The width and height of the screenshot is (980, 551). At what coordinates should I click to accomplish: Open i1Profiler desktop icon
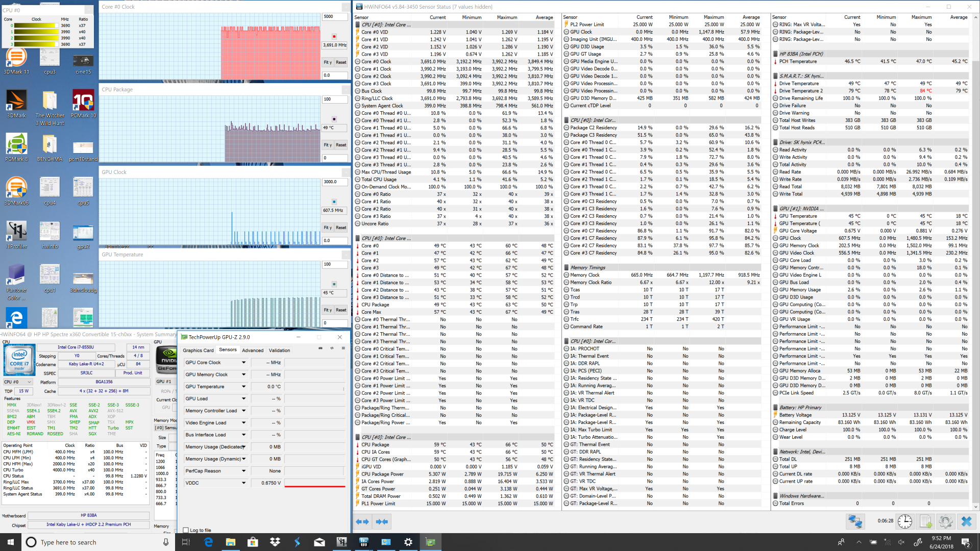(16, 235)
